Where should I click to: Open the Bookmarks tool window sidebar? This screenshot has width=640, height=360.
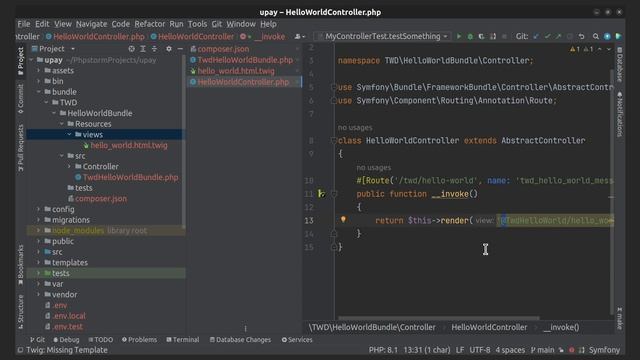20,265
